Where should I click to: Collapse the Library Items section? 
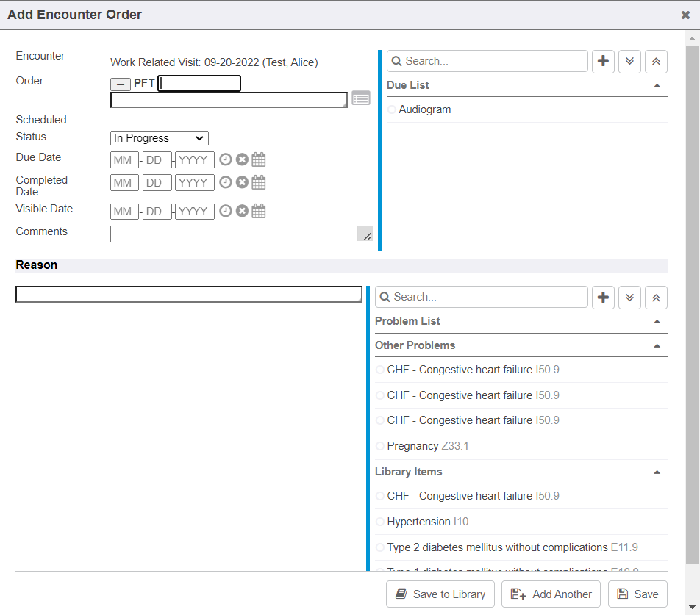coord(657,472)
